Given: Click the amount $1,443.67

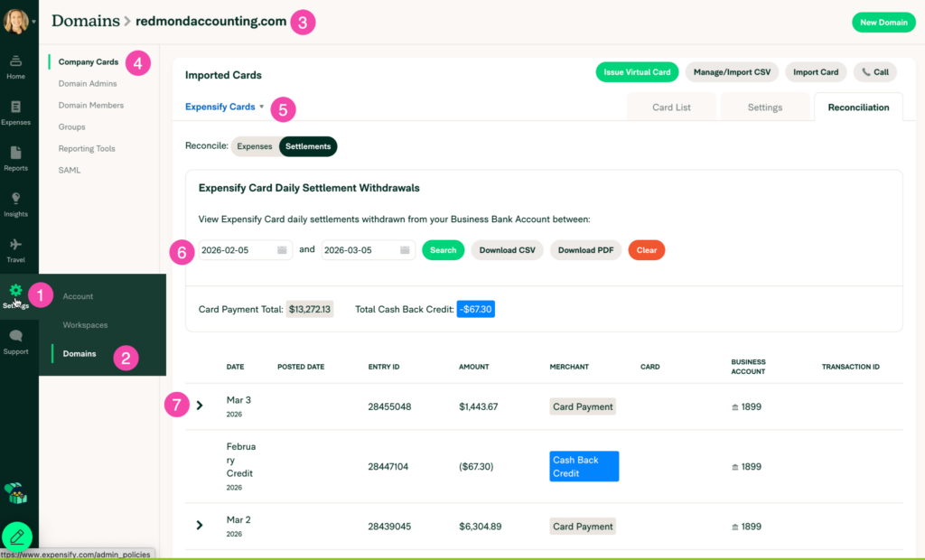Looking at the screenshot, I should [x=479, y=406].
